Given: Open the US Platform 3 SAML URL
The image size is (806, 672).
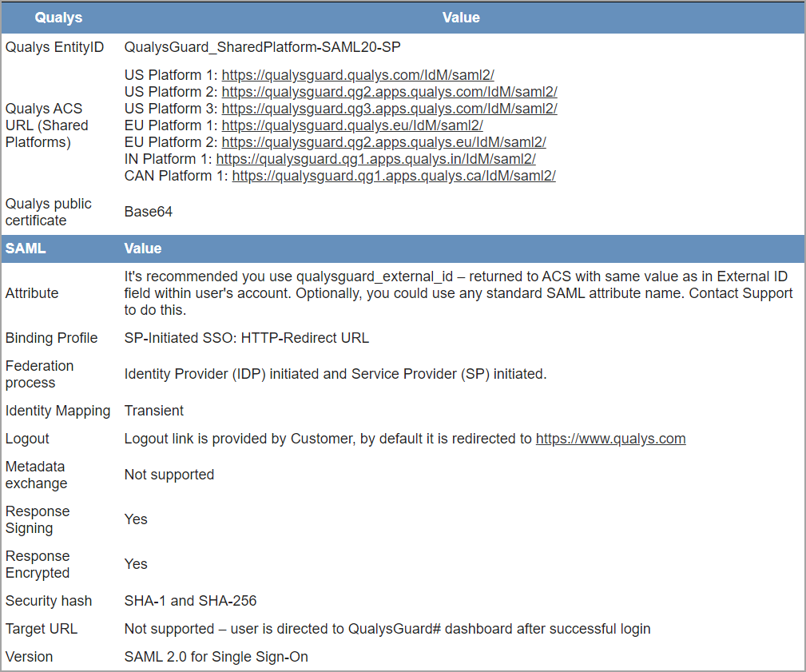Looking at the screenshot, I should click(389, 108).
